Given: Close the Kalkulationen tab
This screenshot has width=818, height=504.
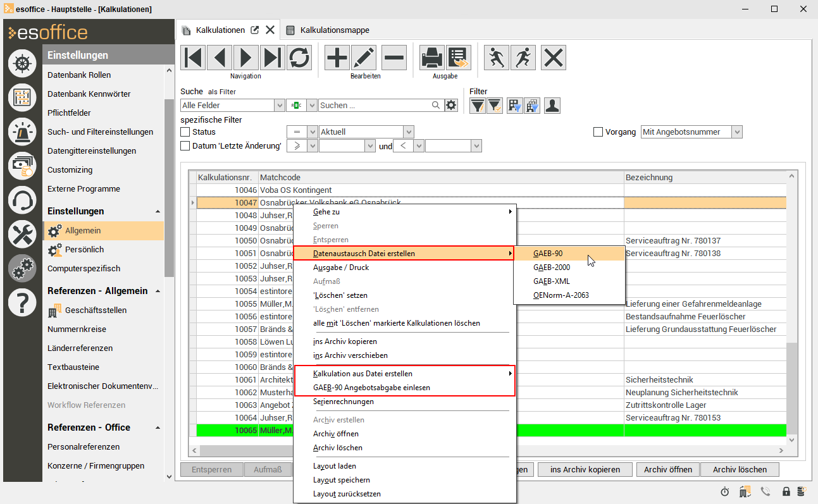Looking at the screenshot, I should (270, 30).
